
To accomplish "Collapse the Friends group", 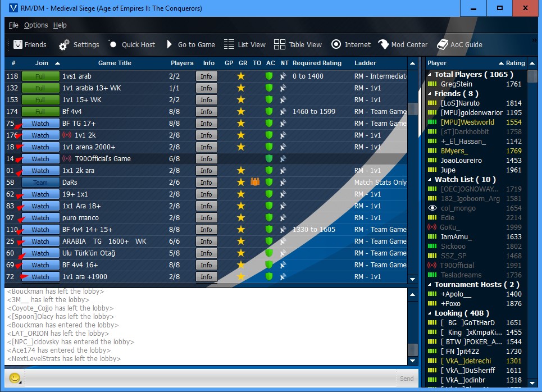I will (430, 94).
